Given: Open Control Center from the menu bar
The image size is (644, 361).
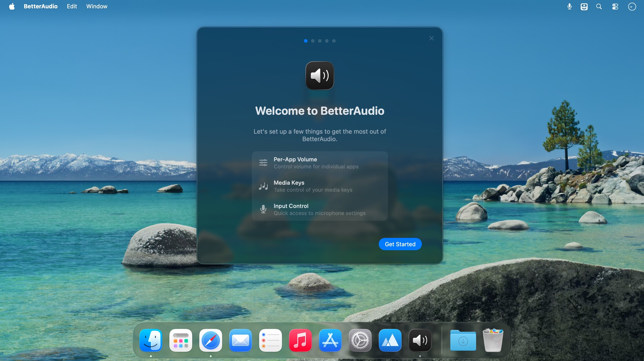Looking at the screenshot, I should coord(615,7).
